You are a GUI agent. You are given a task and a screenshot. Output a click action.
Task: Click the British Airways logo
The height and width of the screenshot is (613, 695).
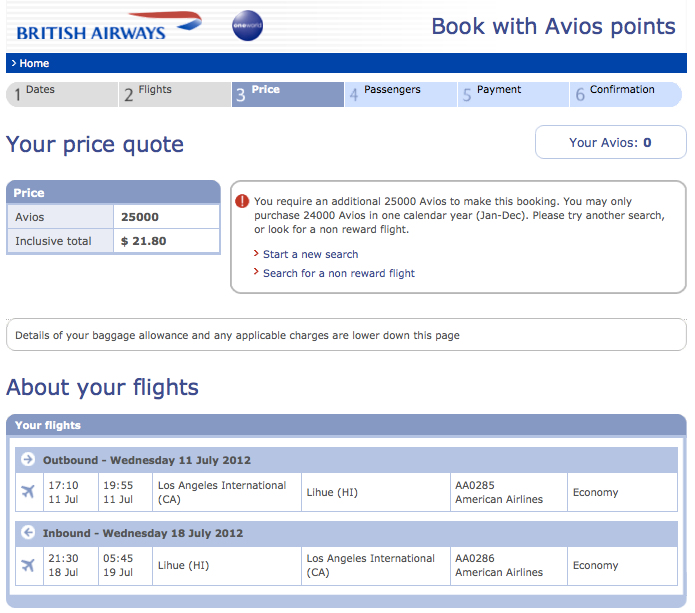(x=107, y=26)
